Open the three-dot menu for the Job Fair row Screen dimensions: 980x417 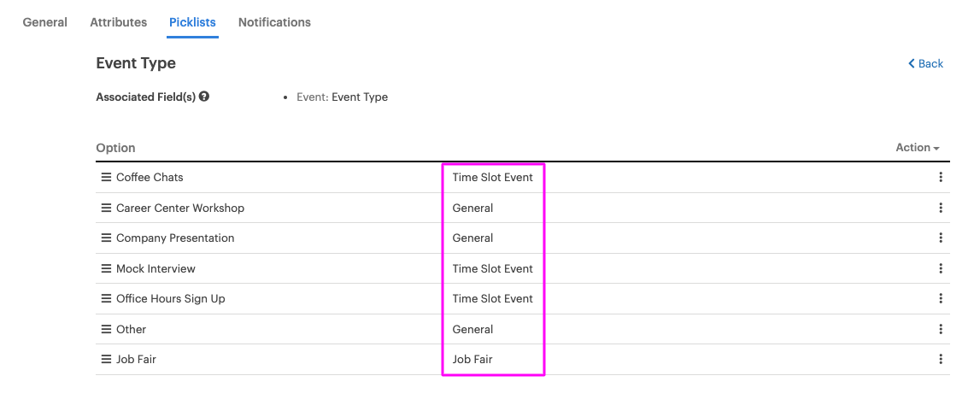pos(940,360)
